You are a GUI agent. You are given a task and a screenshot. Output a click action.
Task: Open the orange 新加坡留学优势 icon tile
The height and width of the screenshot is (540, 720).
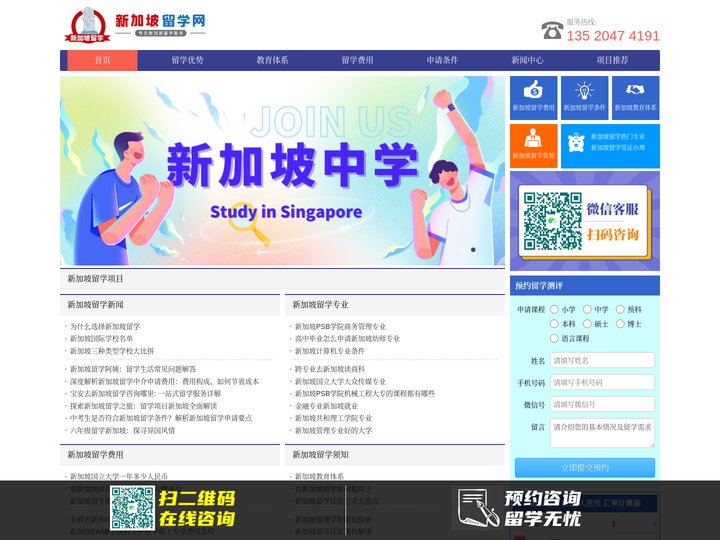(x=534, y=146)
